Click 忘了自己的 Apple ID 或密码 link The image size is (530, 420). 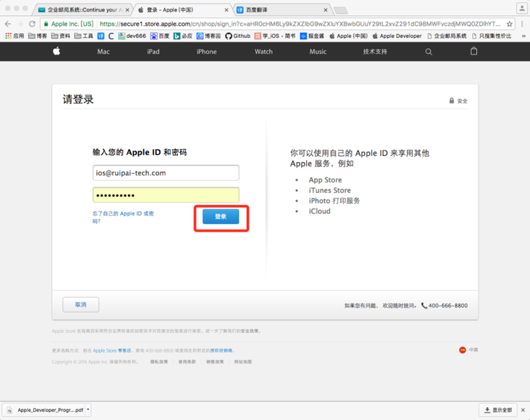(123, 217)
